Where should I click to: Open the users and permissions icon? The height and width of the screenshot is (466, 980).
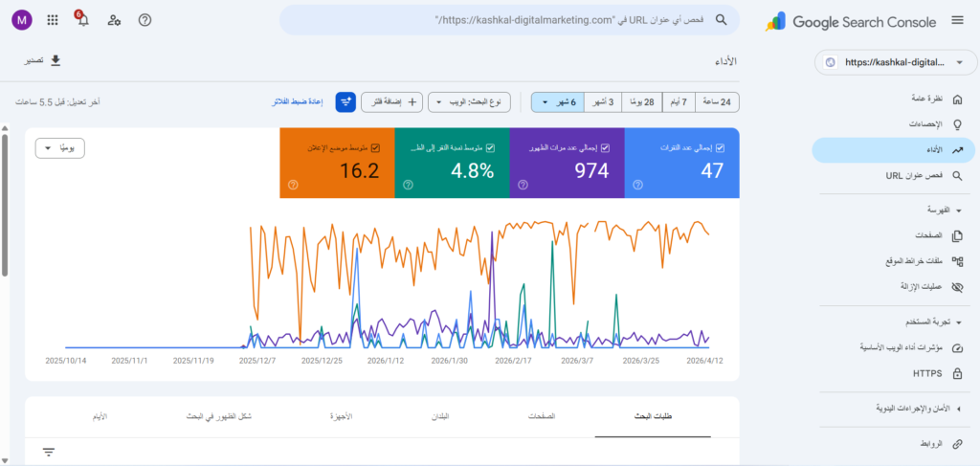pos(114,20)
